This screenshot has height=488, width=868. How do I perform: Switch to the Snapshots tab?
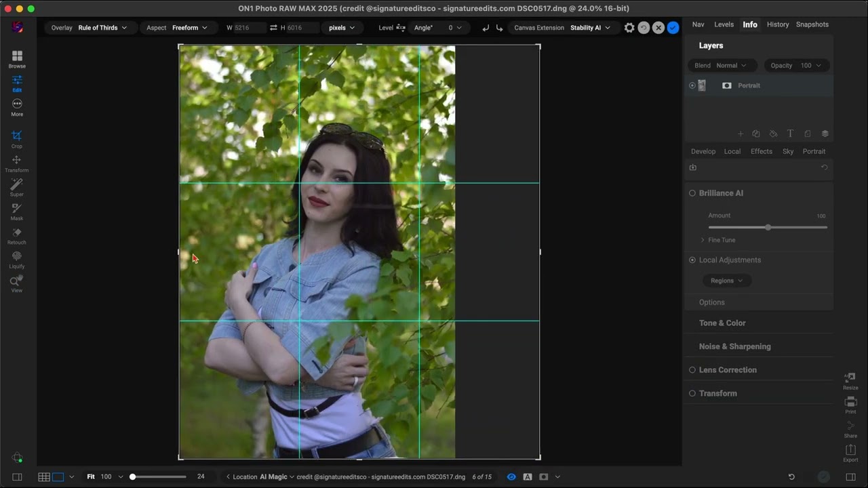(x=812, y=24)
